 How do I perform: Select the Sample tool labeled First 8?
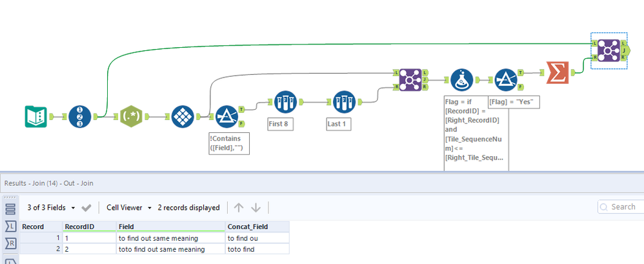click(285, 102)
